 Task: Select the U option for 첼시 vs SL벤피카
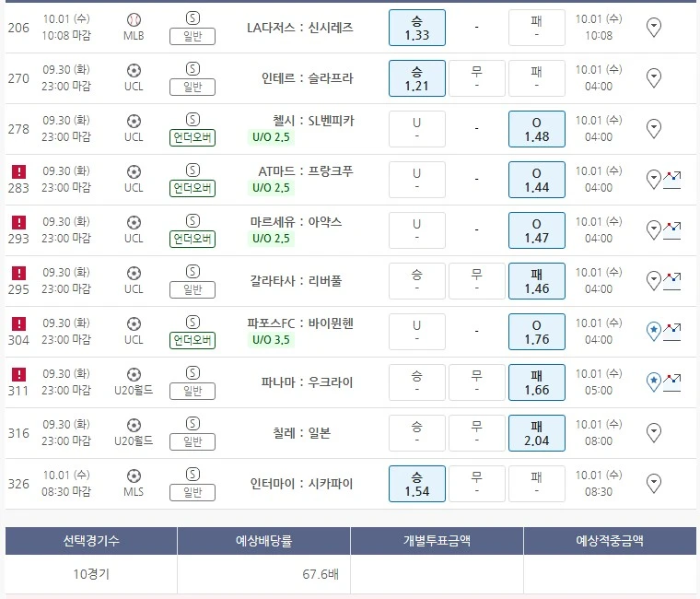point(417,129)
